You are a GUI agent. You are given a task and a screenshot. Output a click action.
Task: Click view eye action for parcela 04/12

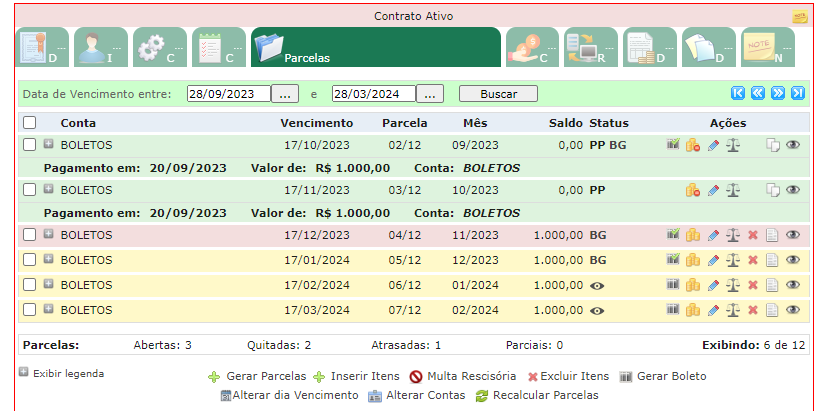click(793, 234)
